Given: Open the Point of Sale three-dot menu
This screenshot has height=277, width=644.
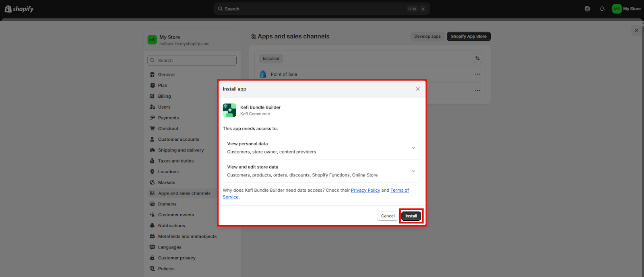Looking at the screenshot, I should tap(477, 74).
